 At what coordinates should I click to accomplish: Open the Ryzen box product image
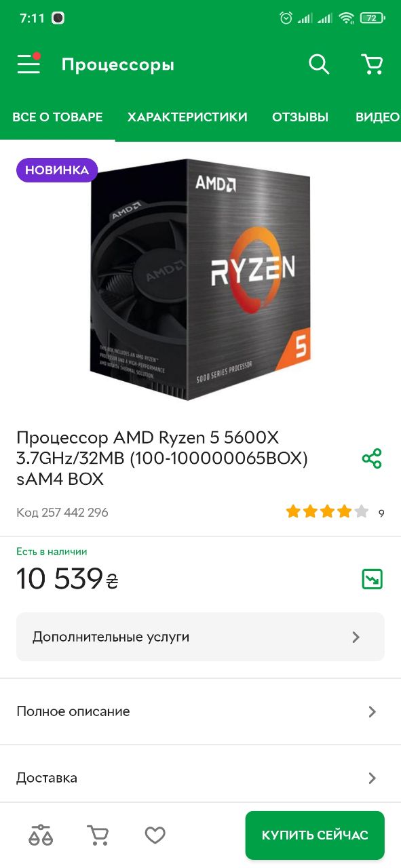click(x=201, y=279)
